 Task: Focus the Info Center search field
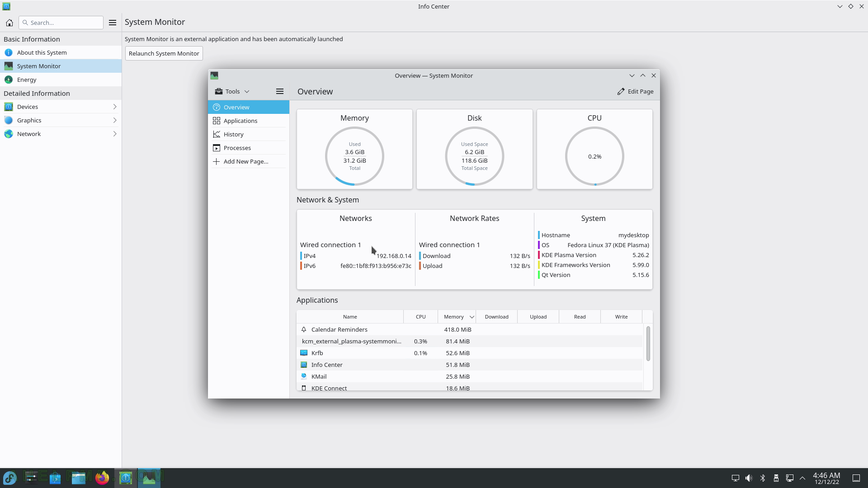pyautogui.click(x=61, y=23)
